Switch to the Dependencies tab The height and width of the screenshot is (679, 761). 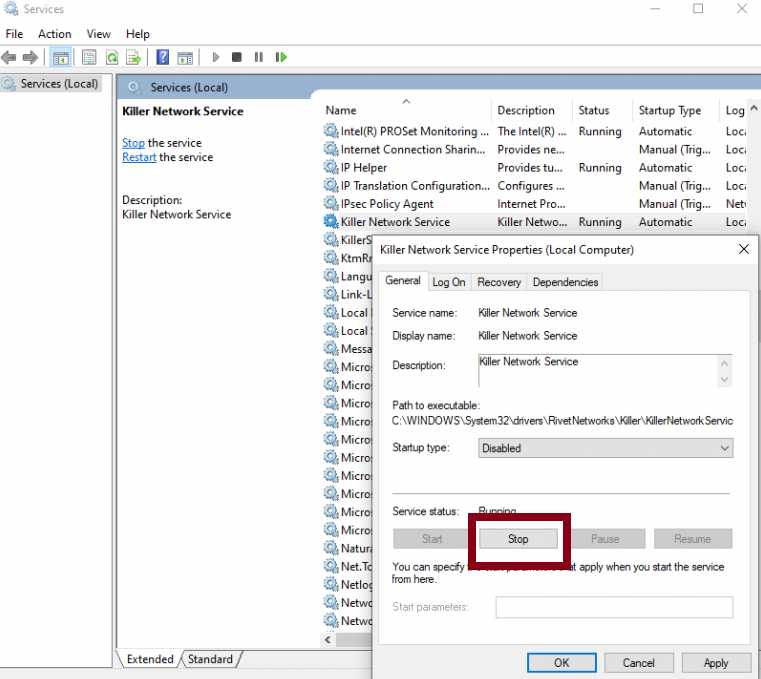point(565,282)
